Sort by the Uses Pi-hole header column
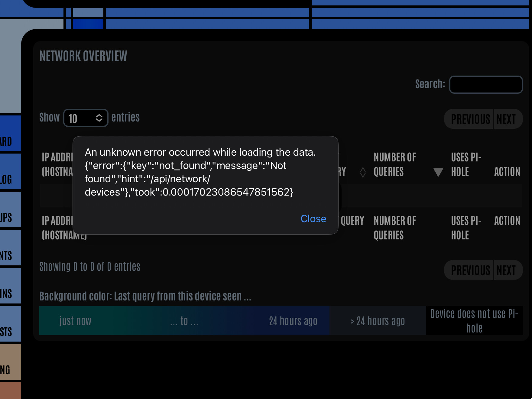The height and width of the screenshot is (399, 532). (x=466, y=164)
